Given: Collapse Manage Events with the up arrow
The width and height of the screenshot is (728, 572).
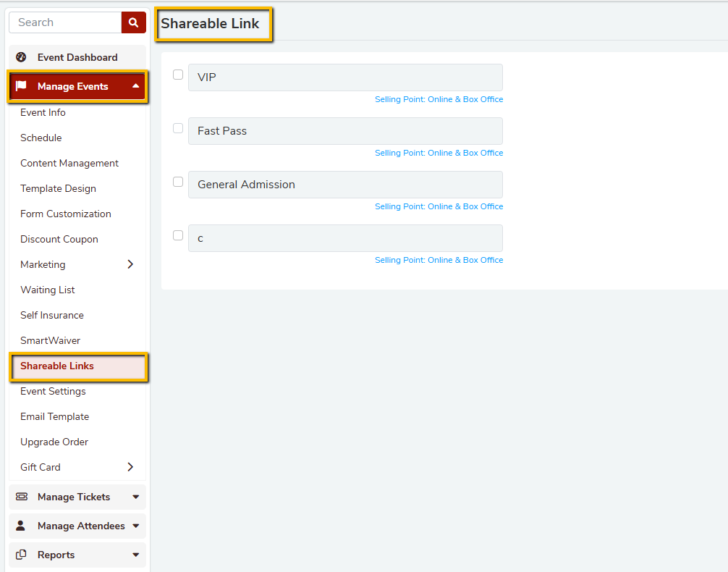Looking at the screenshot, I should click(x=135, y=86).
